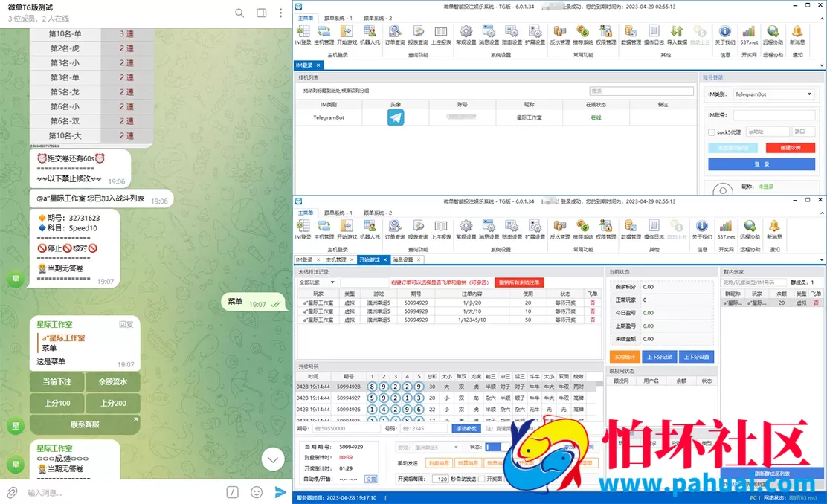Click the red 撤销所有未结注单 button
The image size is (827, 504).
coord(521,282)
